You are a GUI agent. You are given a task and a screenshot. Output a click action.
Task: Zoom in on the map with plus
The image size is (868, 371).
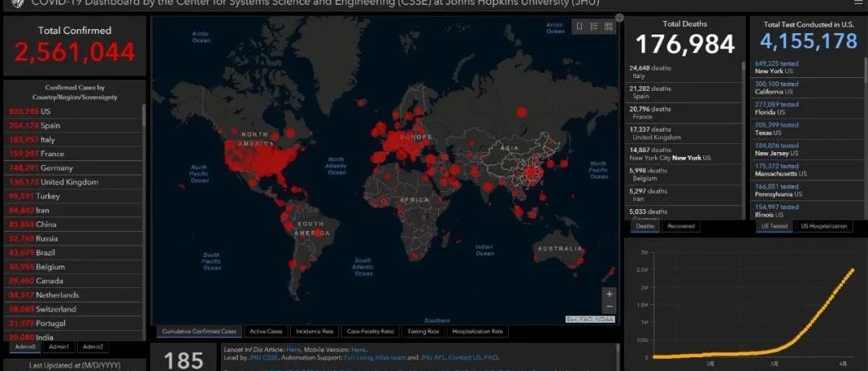pyautogui.click(x=609, y=294)
